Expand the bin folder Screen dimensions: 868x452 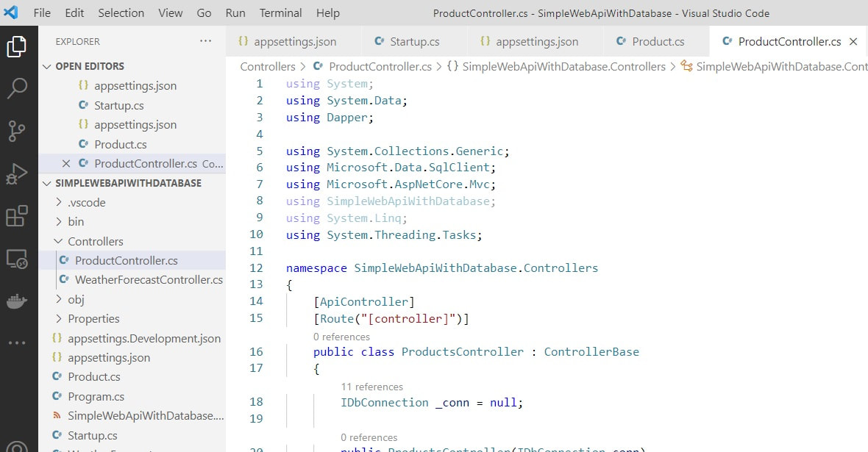point(132,222)
